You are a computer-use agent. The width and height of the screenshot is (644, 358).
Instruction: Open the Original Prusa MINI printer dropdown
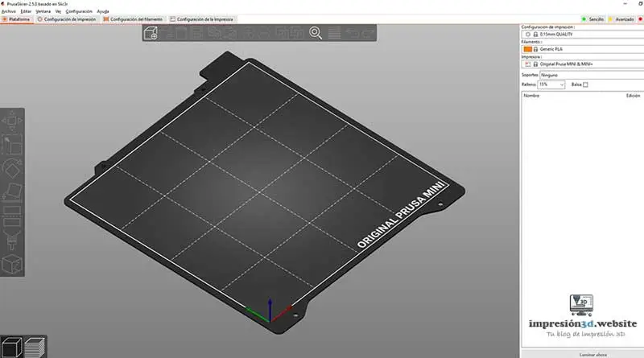pos(583,64)
